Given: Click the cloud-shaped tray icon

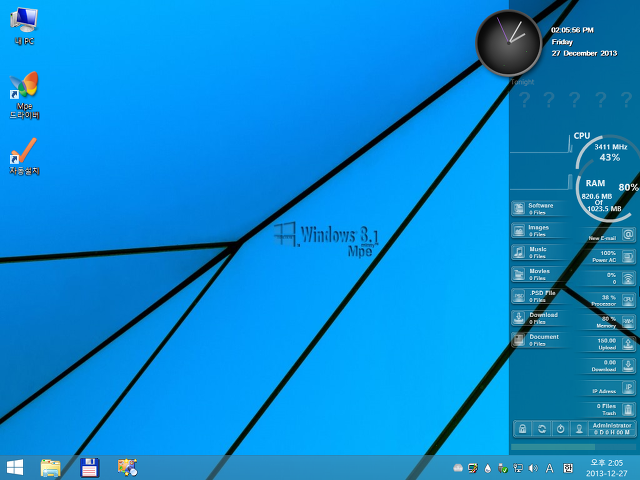Looking at the screenshot, I should 458,468.
